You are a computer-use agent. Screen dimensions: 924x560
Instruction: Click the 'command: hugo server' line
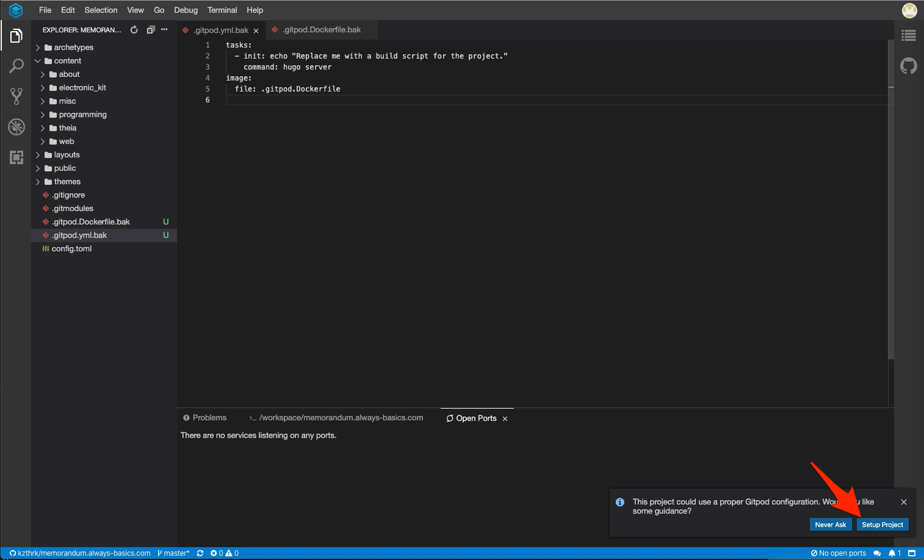[287, 67]
